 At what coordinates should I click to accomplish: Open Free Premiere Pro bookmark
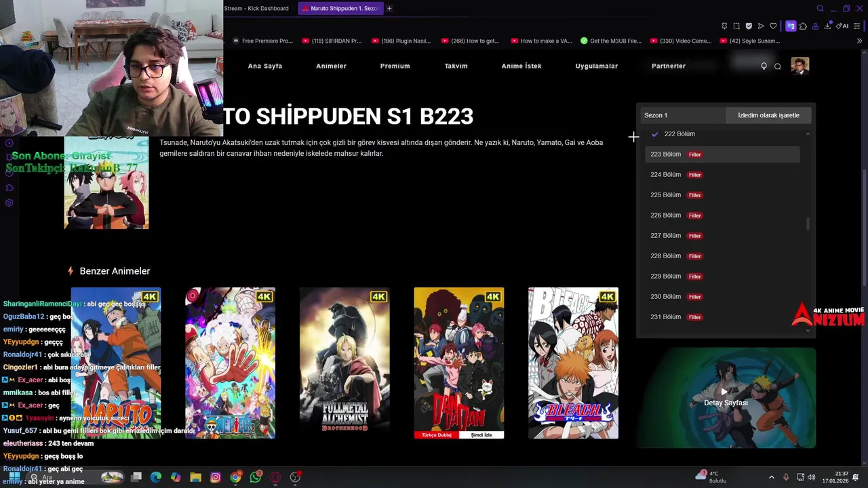(x=262, y=41)
